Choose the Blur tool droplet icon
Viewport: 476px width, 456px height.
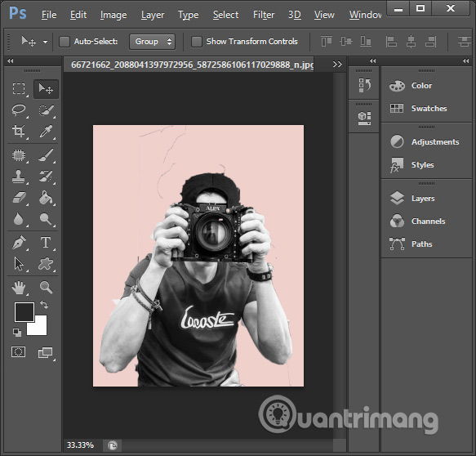click(x=19, y=219)
